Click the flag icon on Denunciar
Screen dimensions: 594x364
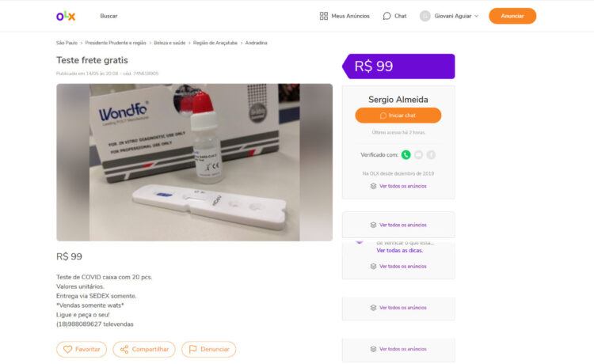pyautogui.click(x=192, y=349)
